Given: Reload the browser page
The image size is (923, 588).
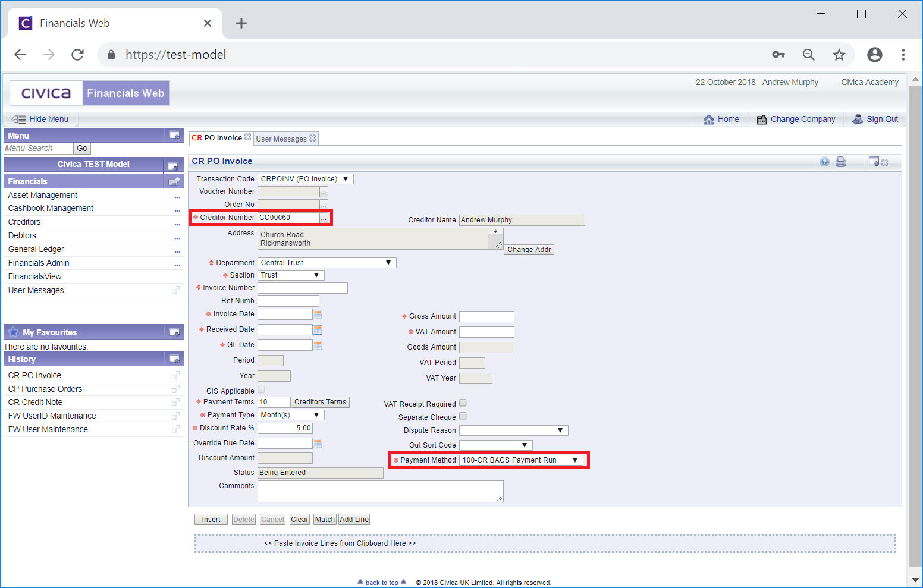Looking at the screenshot, I should pos(77,55).
